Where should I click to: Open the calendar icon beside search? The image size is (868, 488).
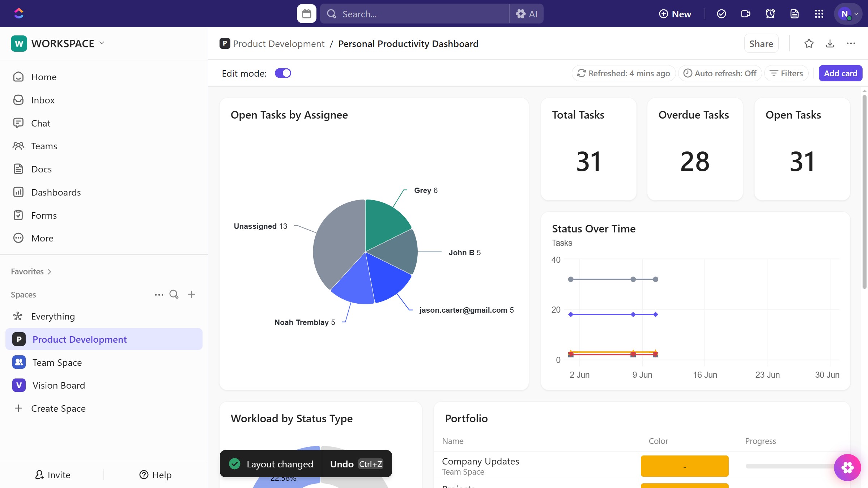click(306, 14)
